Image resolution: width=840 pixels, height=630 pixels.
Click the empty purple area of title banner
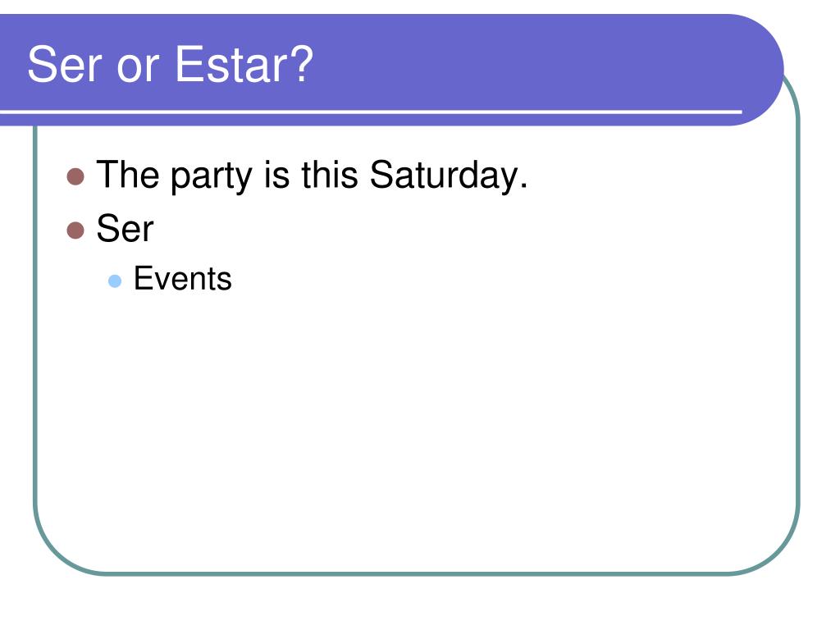click(x=536, y=62)
